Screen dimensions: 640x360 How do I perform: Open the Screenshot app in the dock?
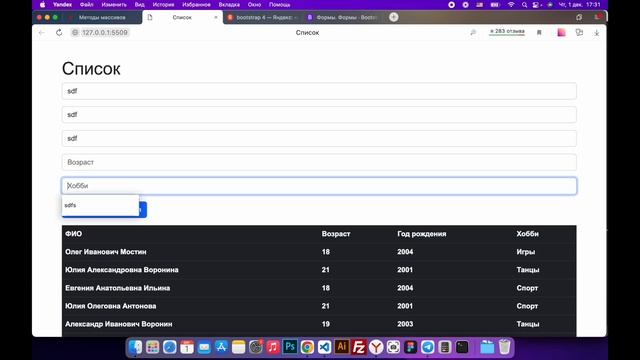393,347
